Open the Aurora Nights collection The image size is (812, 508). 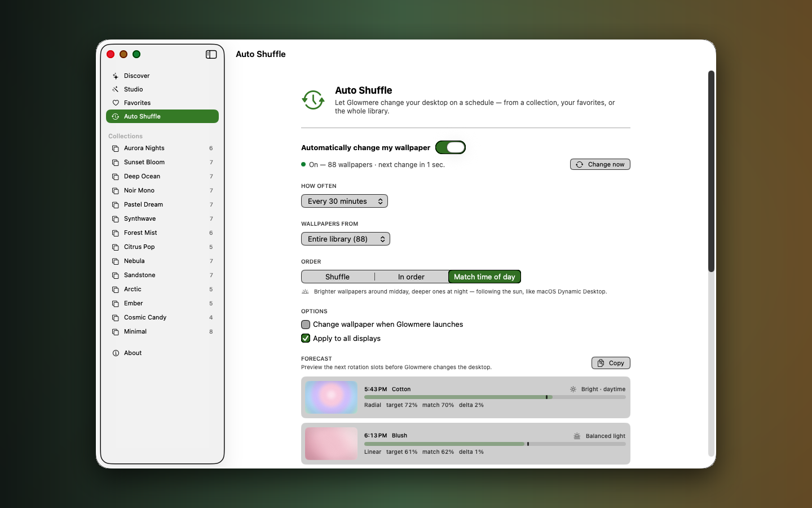162,148
